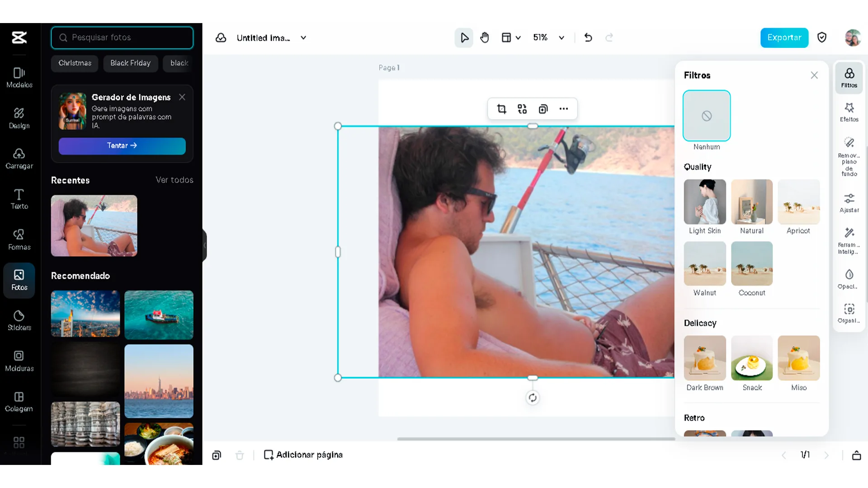Click the Pesquisar fotos search field
The image size is (868, 488).
(122, 38)
